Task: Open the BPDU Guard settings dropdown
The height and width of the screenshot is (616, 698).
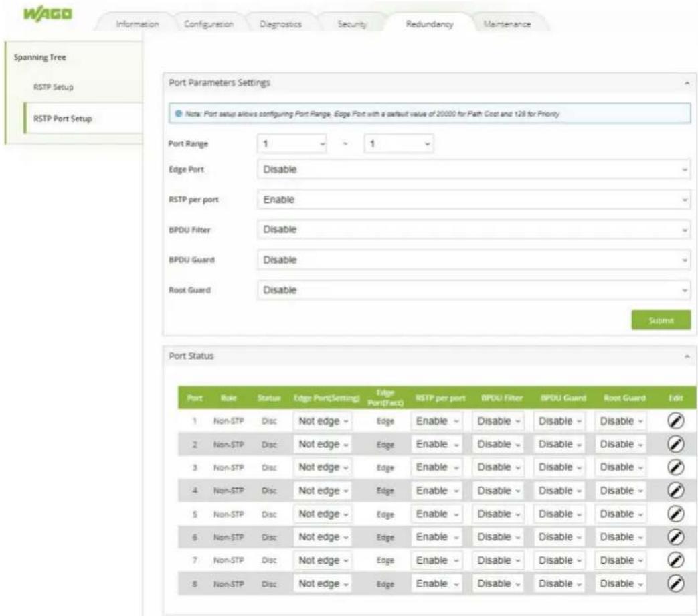Action: (474, 260)
